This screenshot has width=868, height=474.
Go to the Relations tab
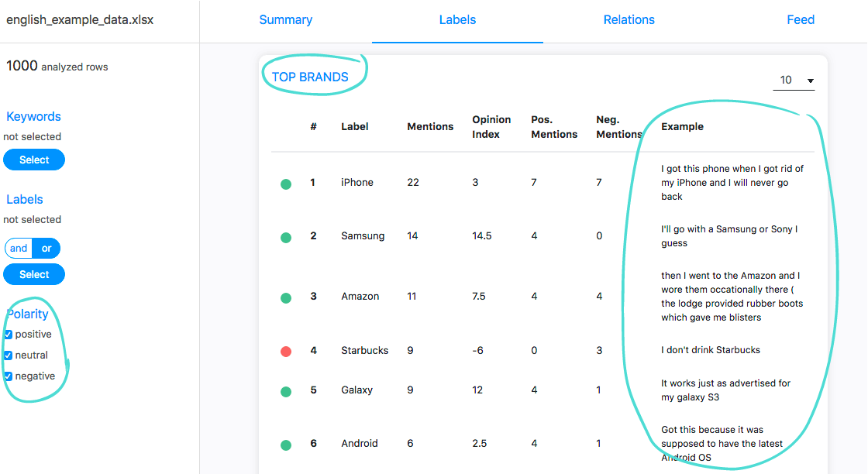[629, 20]
